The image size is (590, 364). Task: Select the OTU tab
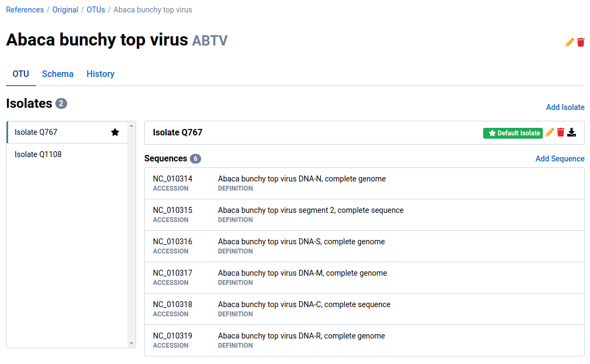(21, 74)
